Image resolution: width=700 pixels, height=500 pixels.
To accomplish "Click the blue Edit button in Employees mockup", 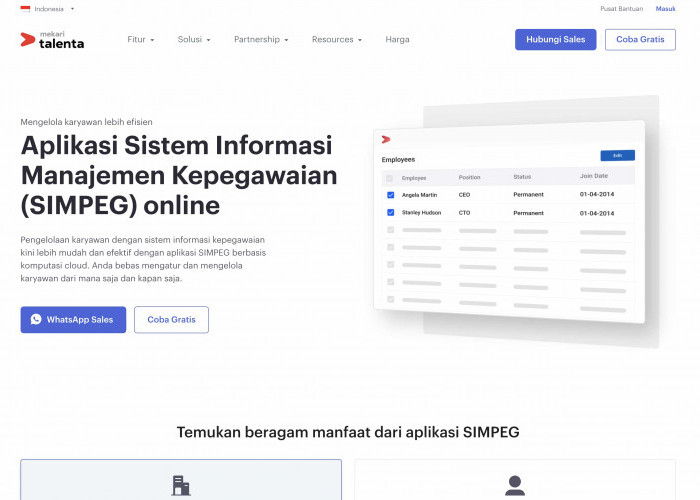I will coord(617,155).
